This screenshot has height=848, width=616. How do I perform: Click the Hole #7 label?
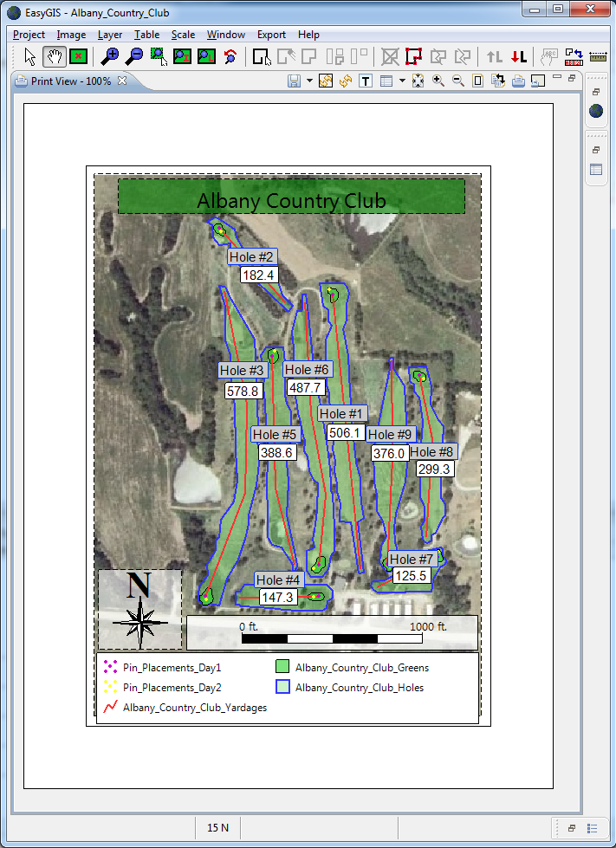[x=412, y=560]
